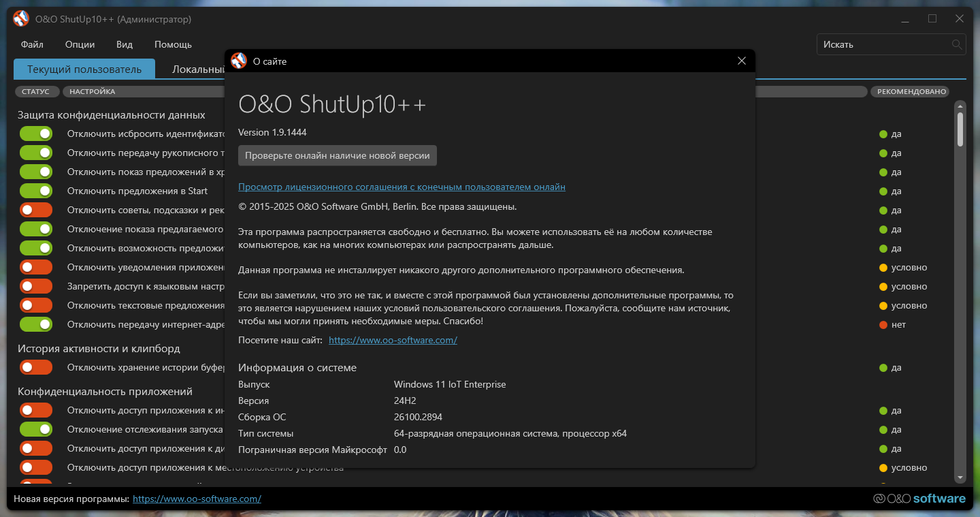Switch to the 'Локальный' tab
This screenshot has width=980, height=517.
(x=198, y=69)
